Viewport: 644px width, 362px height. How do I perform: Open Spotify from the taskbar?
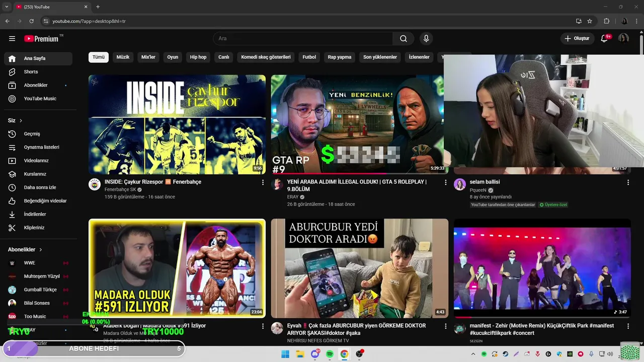330,354
